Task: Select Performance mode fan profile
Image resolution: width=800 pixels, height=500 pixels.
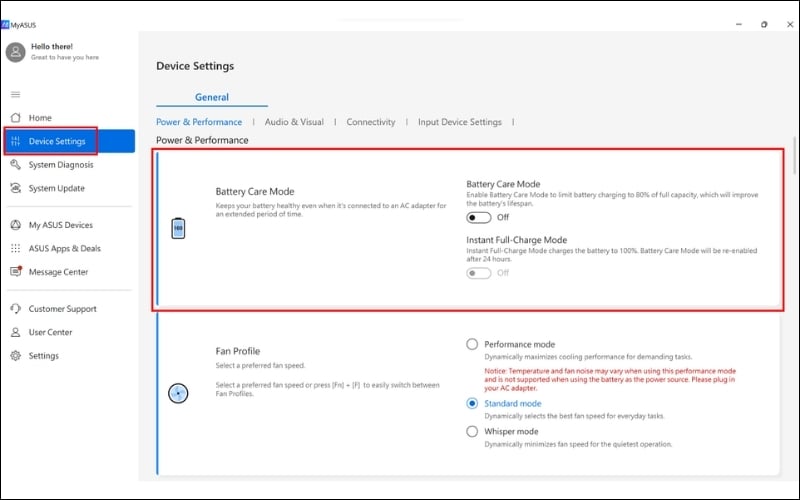Action: pos(472,344)
